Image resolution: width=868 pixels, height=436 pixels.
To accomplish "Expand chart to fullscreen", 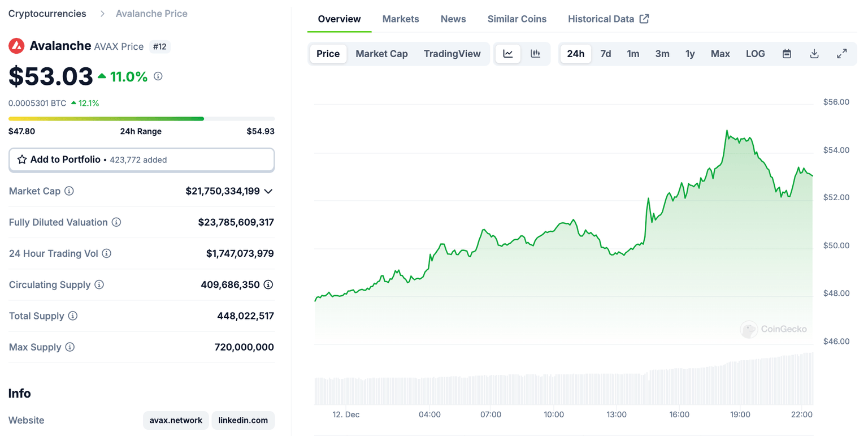I will [841, 54].
